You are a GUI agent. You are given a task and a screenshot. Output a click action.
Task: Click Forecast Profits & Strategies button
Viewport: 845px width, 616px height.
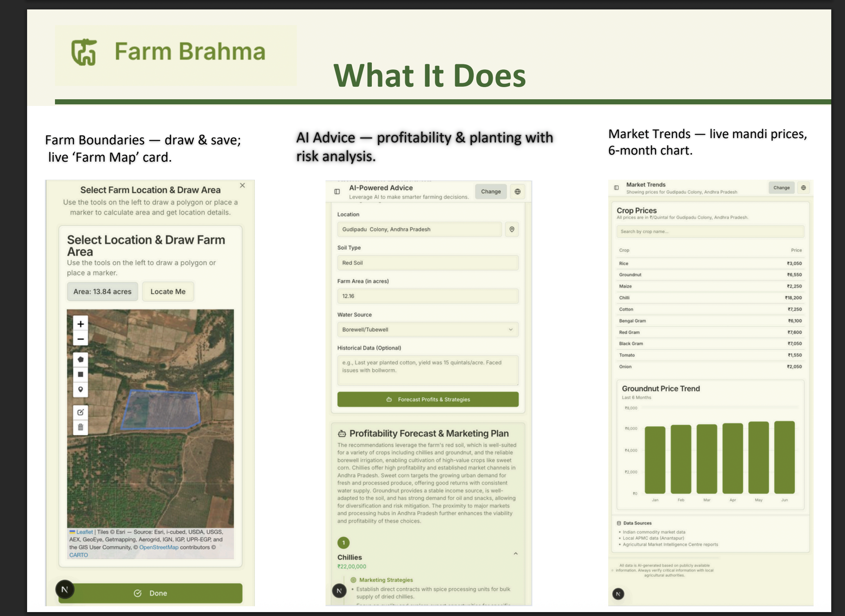pyautogui.click(x=428, y=399)
